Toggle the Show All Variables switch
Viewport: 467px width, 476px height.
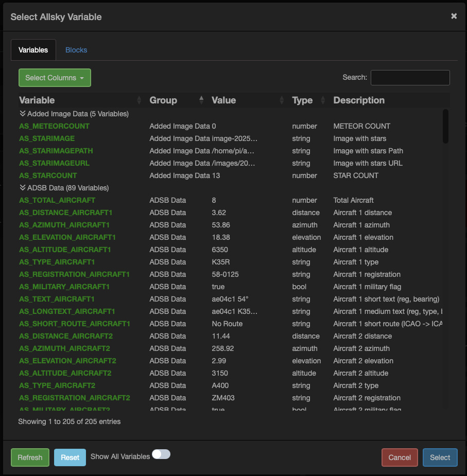(161, 454)
